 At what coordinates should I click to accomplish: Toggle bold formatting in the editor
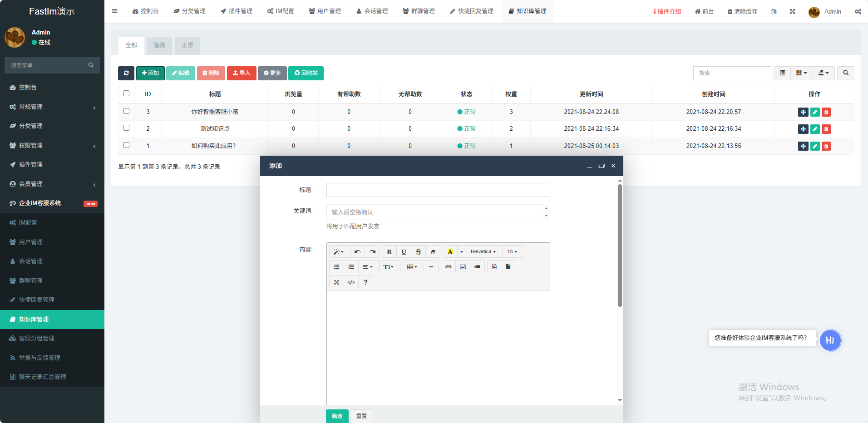[x=389, y=252]
